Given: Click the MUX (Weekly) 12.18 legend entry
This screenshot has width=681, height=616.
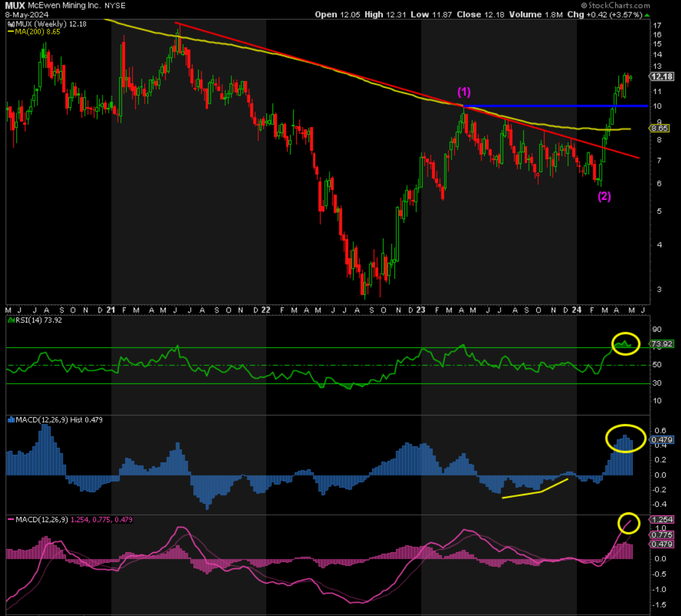Looking at the screenshot, I should tap(51, 25).
